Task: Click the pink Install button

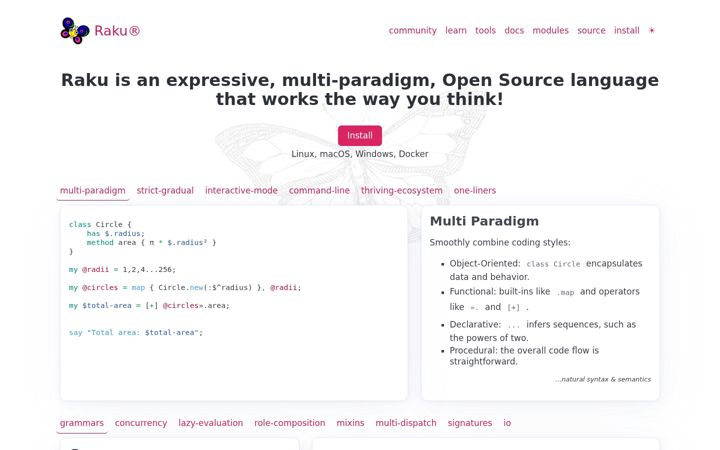Action: [360, 135]
